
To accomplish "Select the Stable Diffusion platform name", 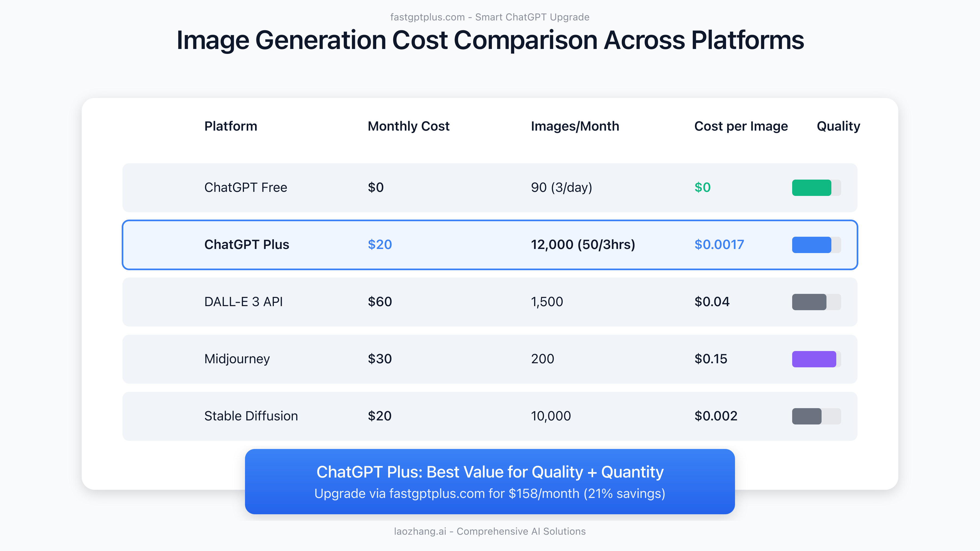I will pos(251,416).
